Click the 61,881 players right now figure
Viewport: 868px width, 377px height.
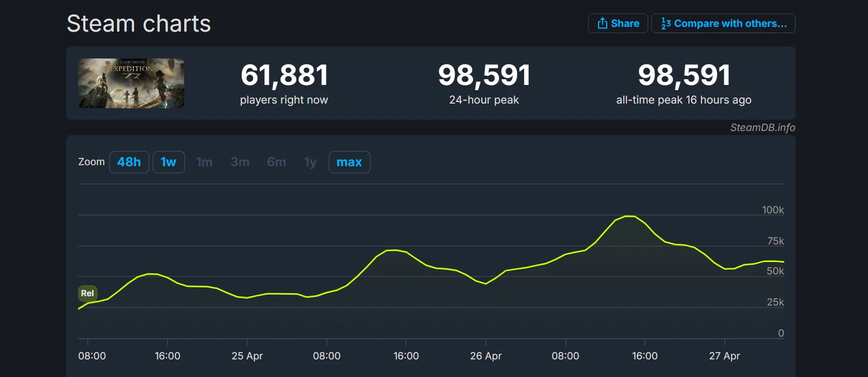click(284, 76)
